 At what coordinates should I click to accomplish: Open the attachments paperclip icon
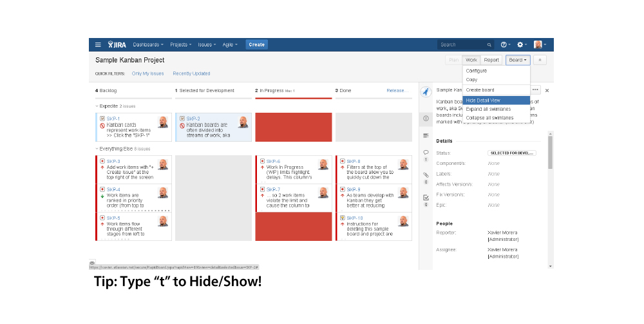[x=426, y=175]
